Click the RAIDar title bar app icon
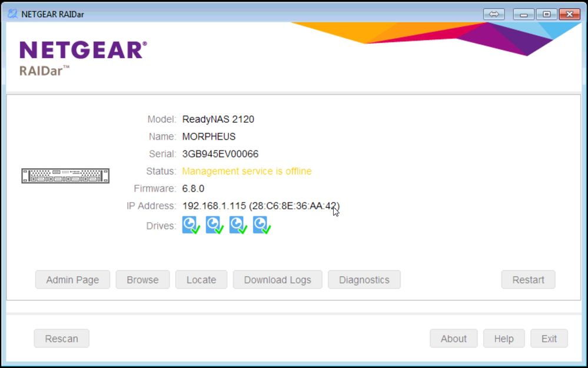The width and height of the screenshot is (588, 368). 12,14
